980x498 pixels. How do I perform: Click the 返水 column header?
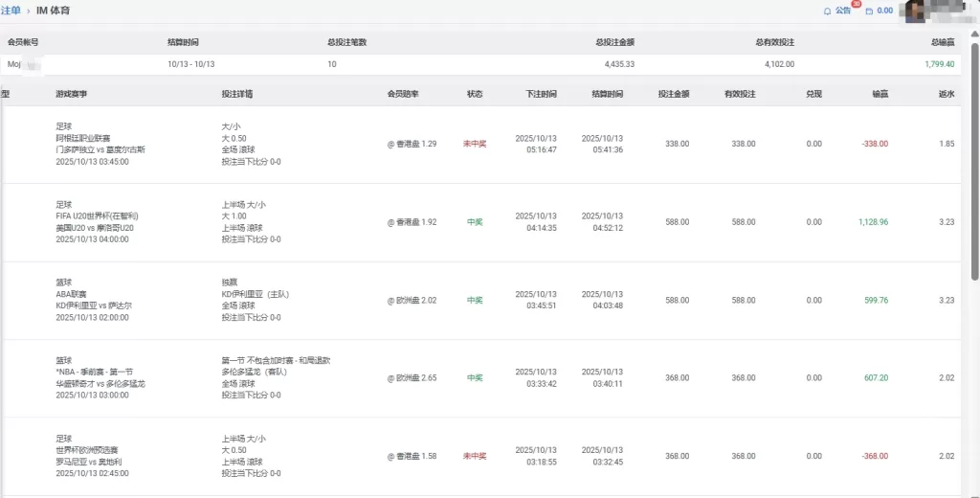point(946,94)
